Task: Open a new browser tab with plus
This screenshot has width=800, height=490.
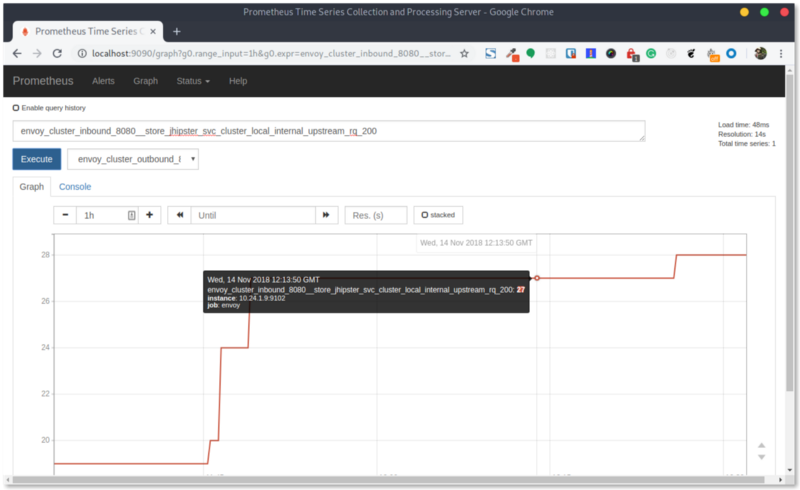Action: (x=177, y=32)
